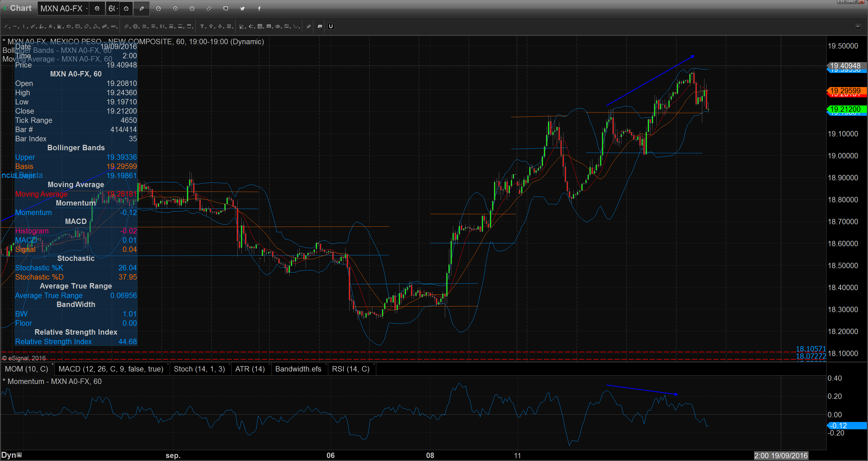Screen dimensions: 868x461
Task: Select the trend line tool
Action: [6, 26]
